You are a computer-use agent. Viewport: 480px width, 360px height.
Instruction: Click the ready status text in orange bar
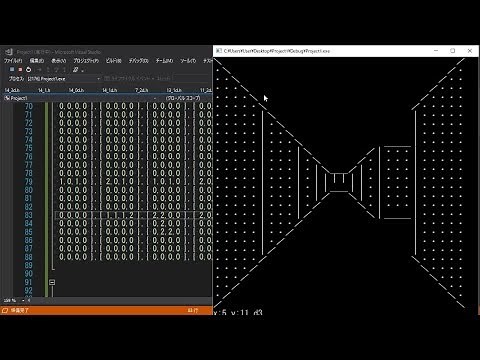pos(20,310)
